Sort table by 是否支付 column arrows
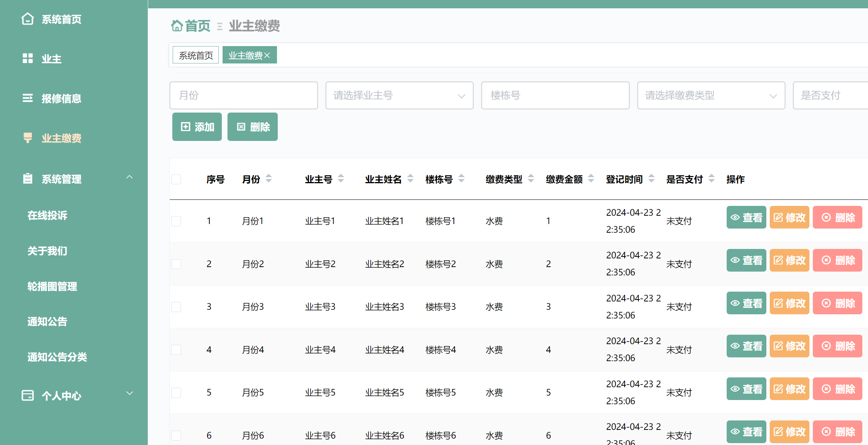Image resolution: width=868 pixels, height=445 pixels. (712, 178)
